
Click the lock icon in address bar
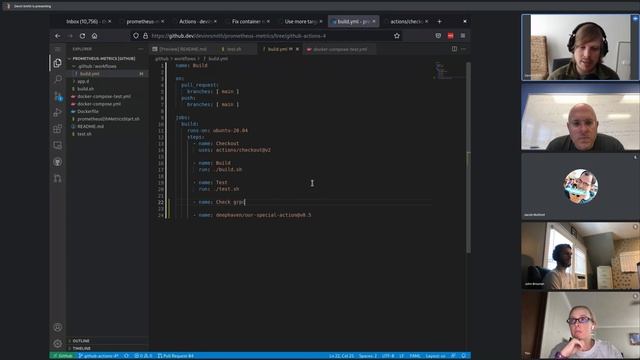click(x=145, y=36)
